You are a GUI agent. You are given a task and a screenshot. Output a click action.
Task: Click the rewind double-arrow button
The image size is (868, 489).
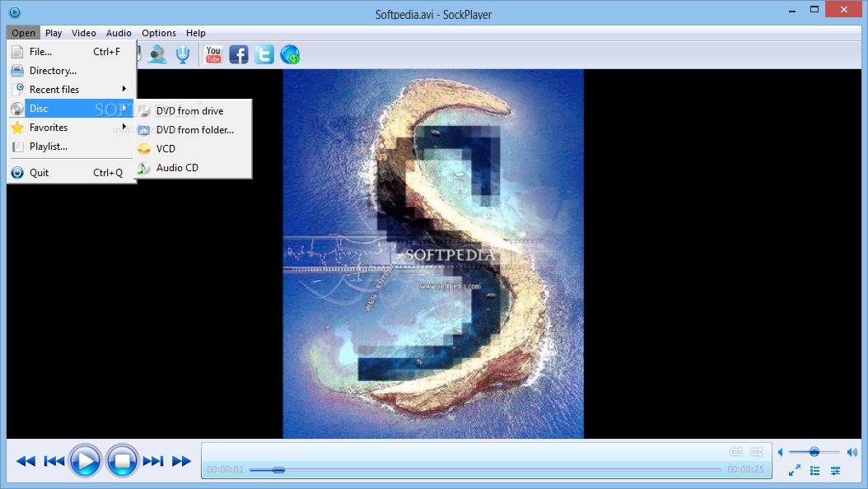point(26,461)
